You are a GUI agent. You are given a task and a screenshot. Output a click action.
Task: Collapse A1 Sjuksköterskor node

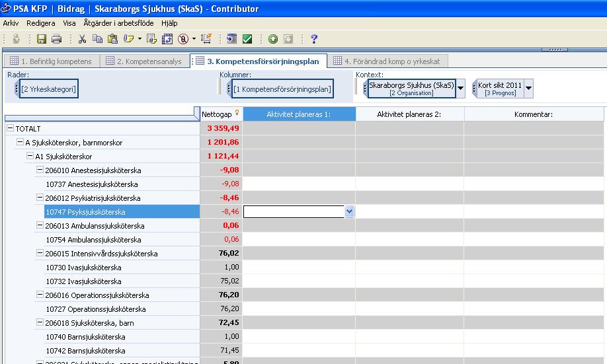(30, 156)
